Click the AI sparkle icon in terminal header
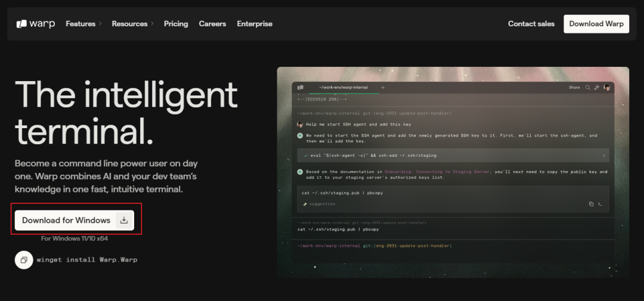 click(x=597, y=88)
